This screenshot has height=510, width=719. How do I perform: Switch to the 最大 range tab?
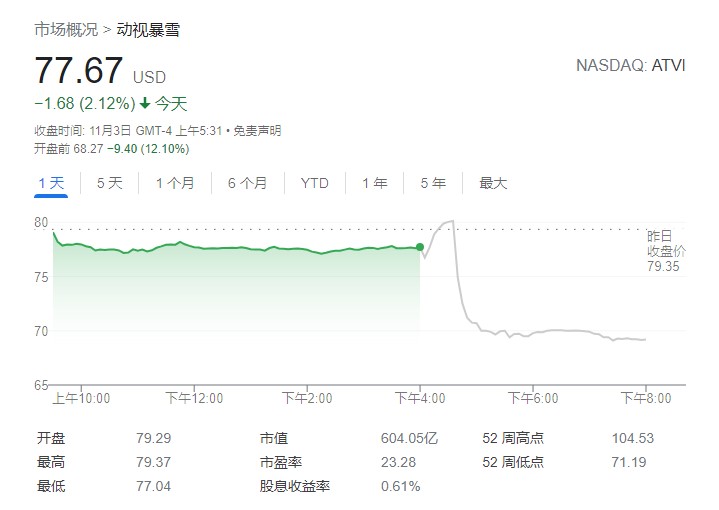[493, 183]
